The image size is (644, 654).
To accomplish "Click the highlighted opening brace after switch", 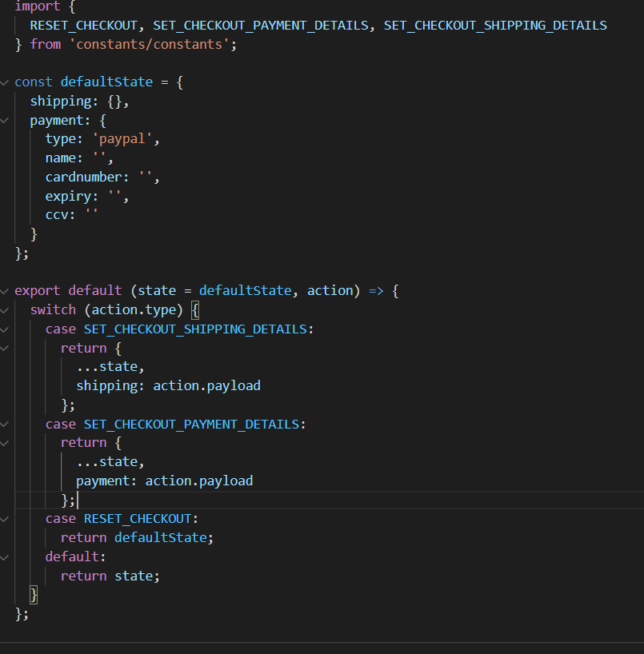I will pyautogui.click(x=195, y=310).
